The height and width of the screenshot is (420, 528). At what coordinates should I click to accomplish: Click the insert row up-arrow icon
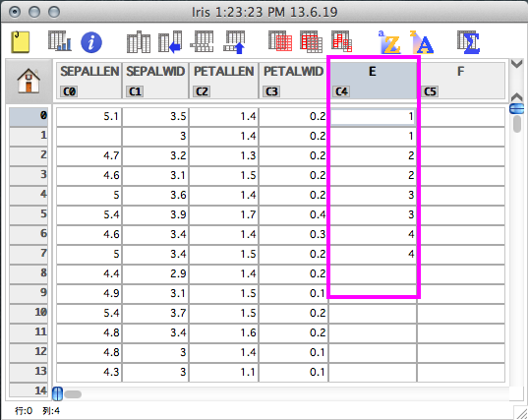(x=234, y=42)
